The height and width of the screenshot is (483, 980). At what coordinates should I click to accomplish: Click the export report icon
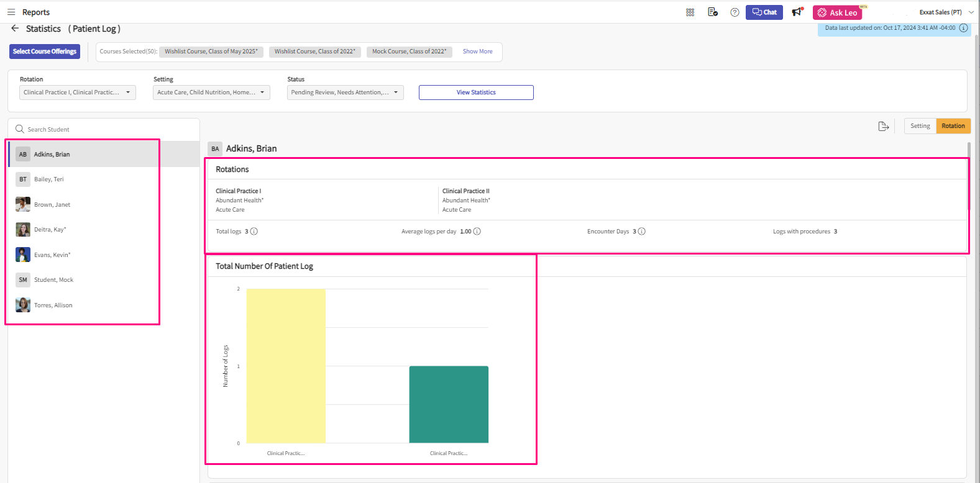(x=883, y=126)
